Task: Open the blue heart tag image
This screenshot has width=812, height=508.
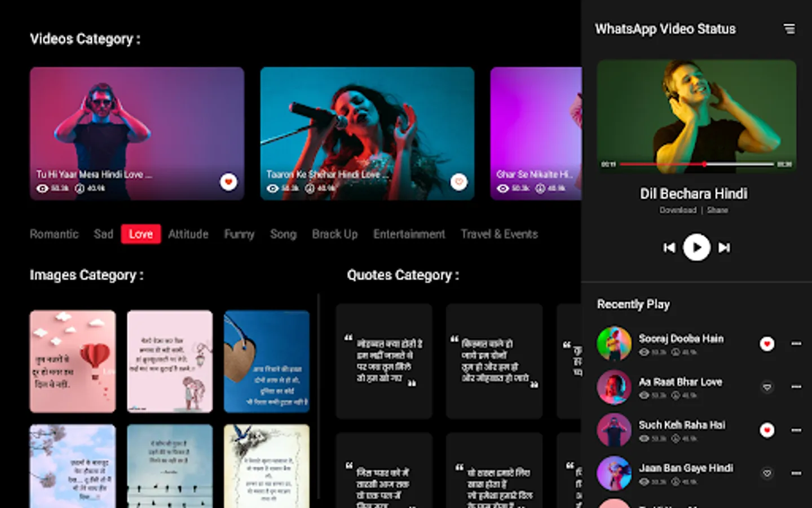Action: coord(267,361)
